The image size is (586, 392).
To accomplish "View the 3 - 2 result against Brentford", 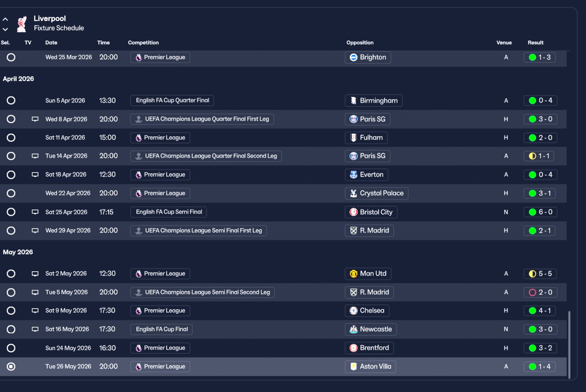I will 540,348.
